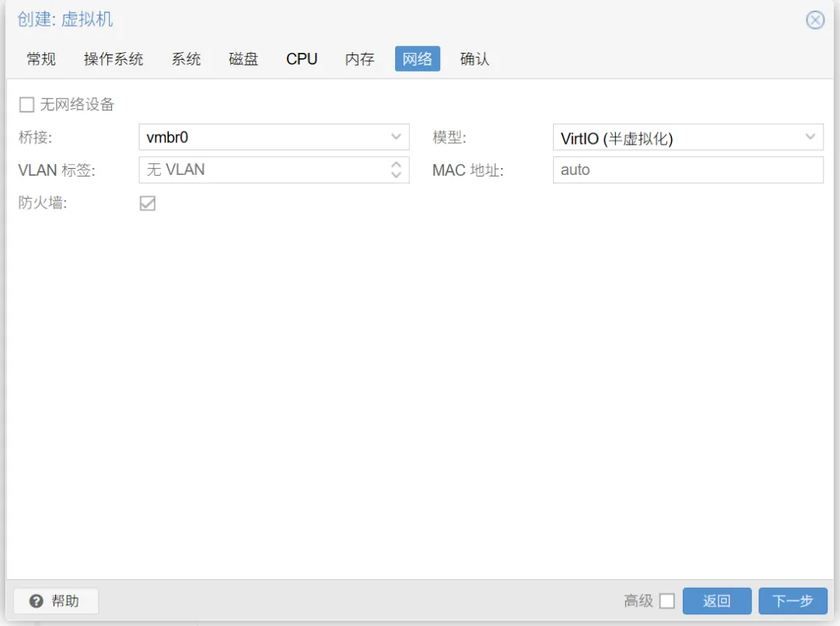Enable the 高级 checkbox

pos(667,601)
